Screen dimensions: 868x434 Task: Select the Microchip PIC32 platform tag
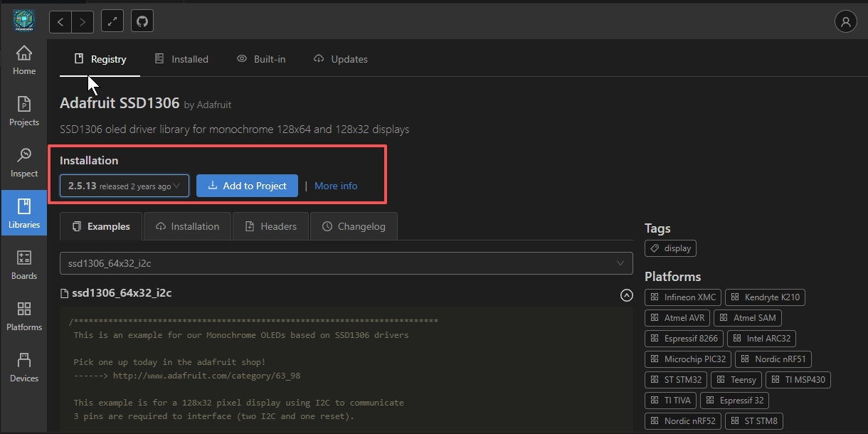(x=688, y=359)
